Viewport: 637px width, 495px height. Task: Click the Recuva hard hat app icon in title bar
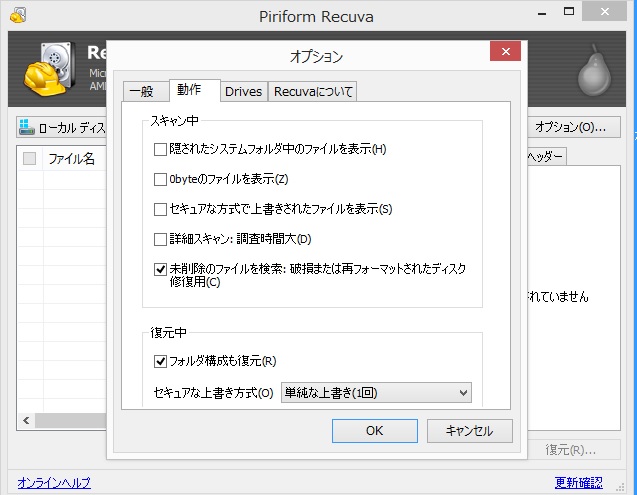[18, 15]
